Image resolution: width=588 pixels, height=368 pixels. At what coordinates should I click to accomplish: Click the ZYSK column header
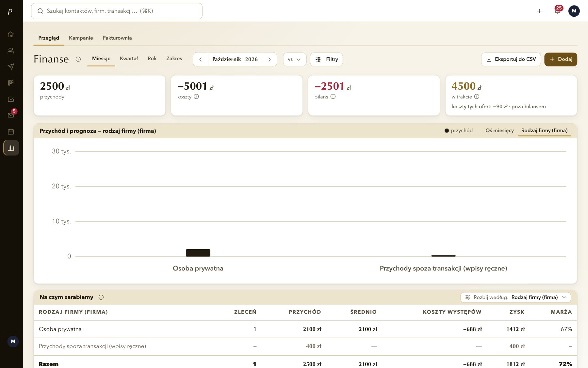tap(517, 312)
